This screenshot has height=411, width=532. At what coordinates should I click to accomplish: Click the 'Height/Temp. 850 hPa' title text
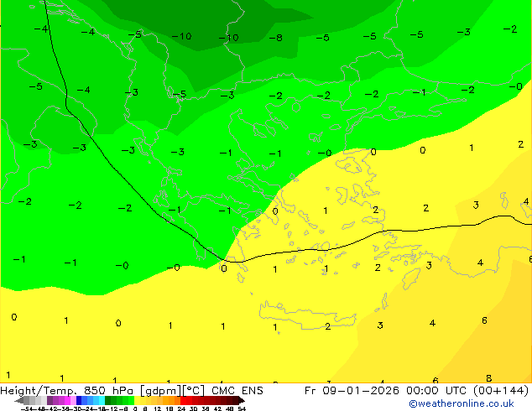[x=65, y=391]
